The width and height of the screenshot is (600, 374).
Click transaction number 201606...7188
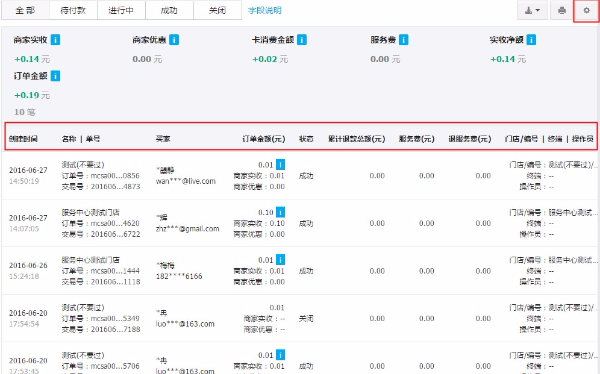pos(116,329)
